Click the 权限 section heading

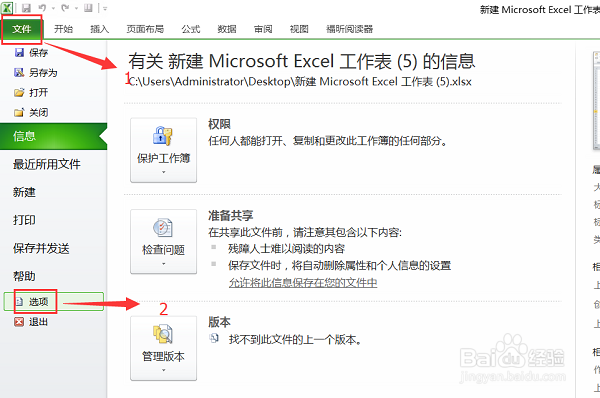coord(219,124)
